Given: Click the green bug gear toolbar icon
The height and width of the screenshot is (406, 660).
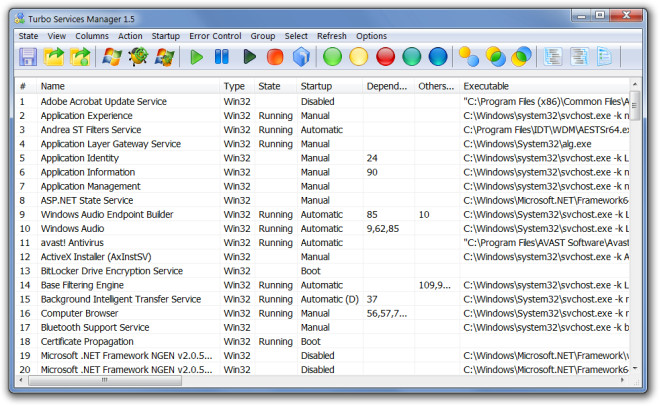Looking at the screenshot, I should click(x=138, y=57).
